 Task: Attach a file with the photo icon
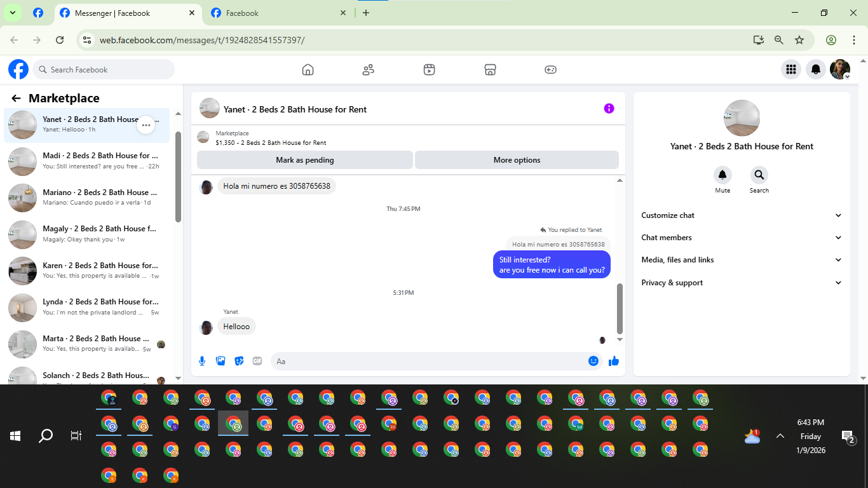(220, 361)
